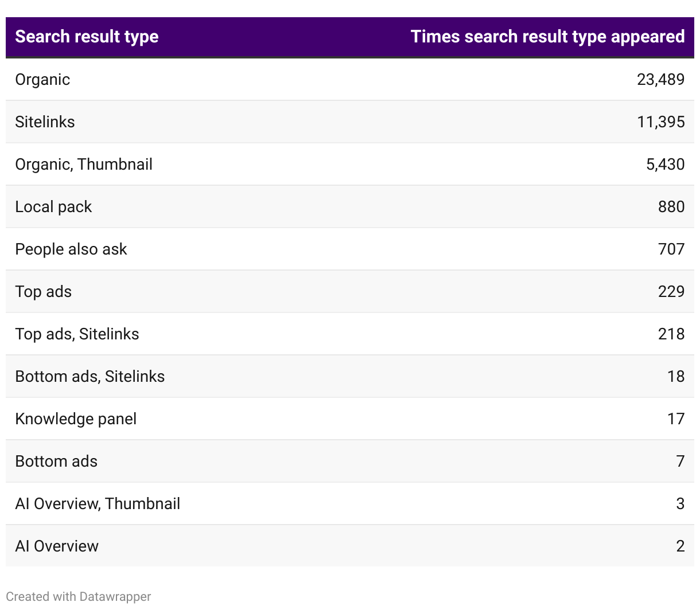Open the "Created with Datawrapper" link
The width and height of the screenshot is (700, 610).
pyautogui.click(x=79, y=596)
